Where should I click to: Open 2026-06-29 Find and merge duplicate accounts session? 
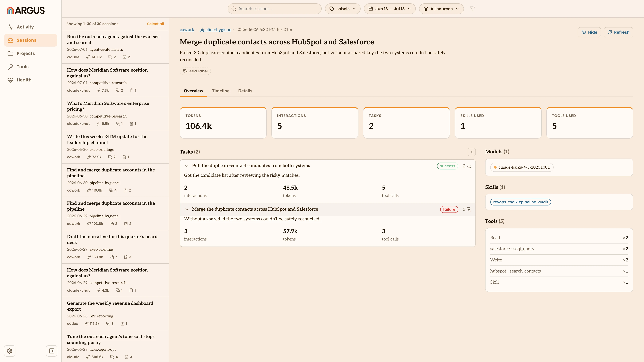[115, 214]
